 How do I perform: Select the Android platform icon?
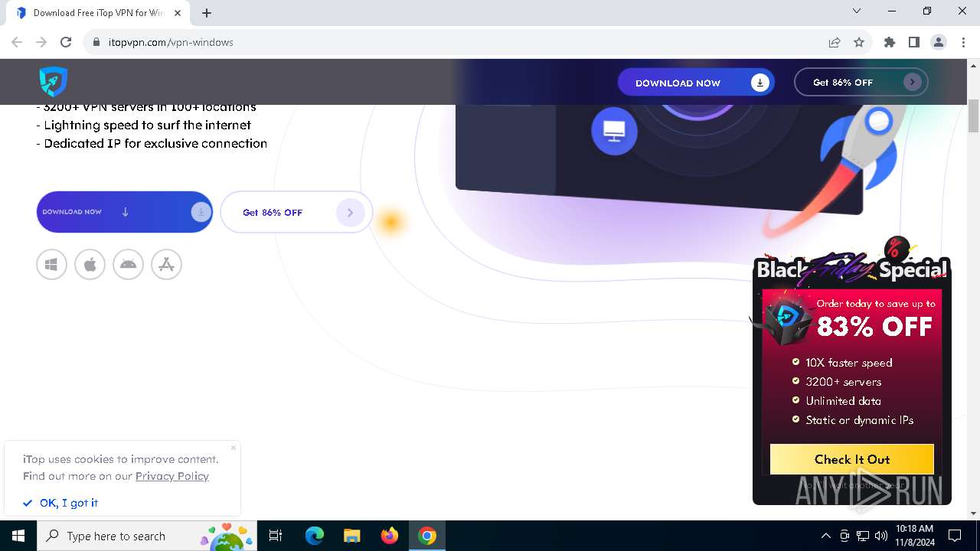pyautogui.click(x=128, y=265)
